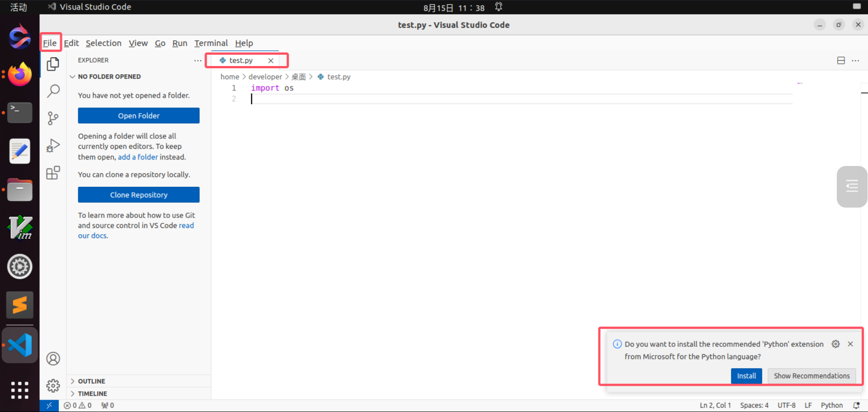Follow the 'add a folder' link
The image size is (868, 412).
pyautogui.click(x=138, y=157)
